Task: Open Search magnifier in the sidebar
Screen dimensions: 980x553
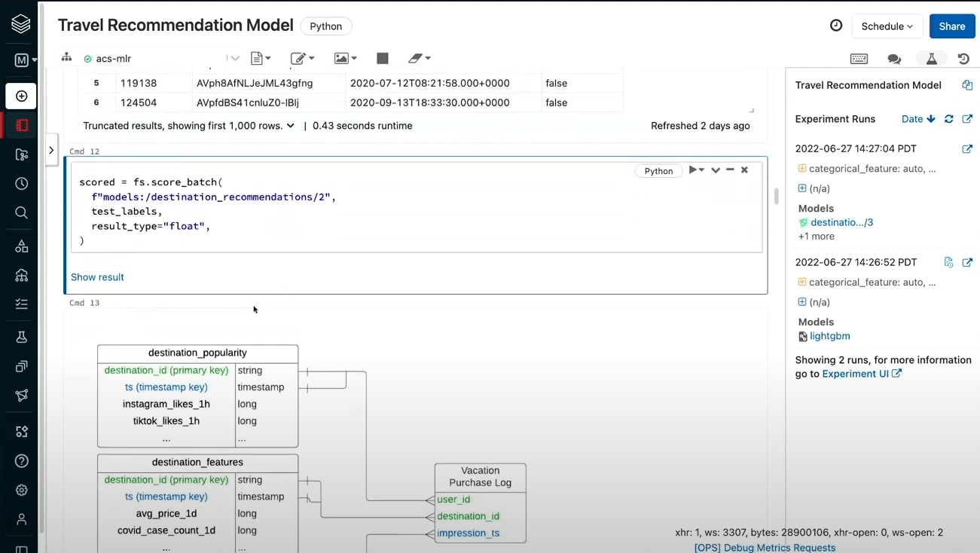Action: 22,212
